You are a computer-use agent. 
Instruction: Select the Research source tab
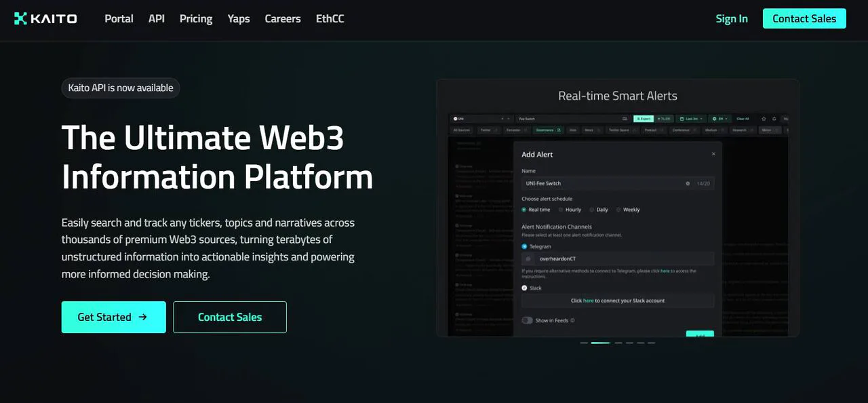tap(742, 130)
